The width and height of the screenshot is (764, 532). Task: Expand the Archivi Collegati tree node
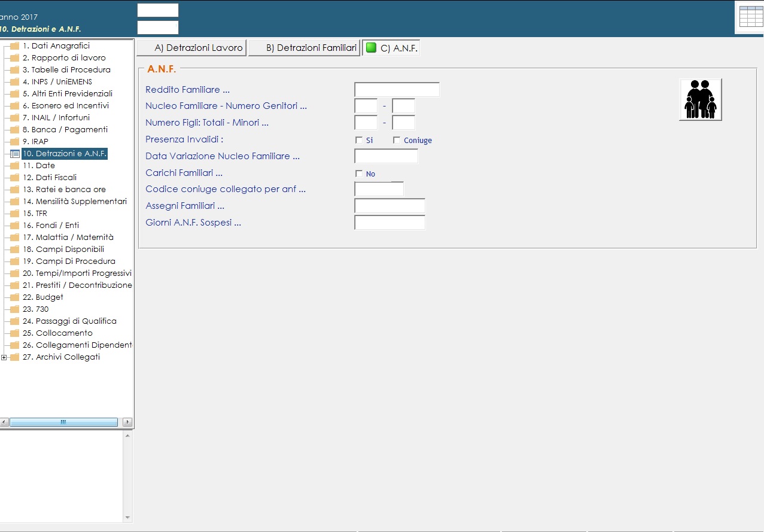click(x=4, y=357)
